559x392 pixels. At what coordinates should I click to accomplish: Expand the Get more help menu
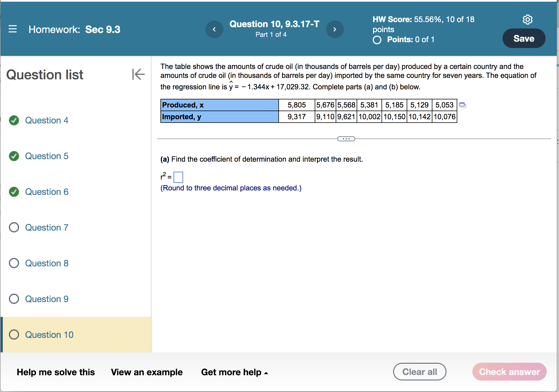point(235,372)
